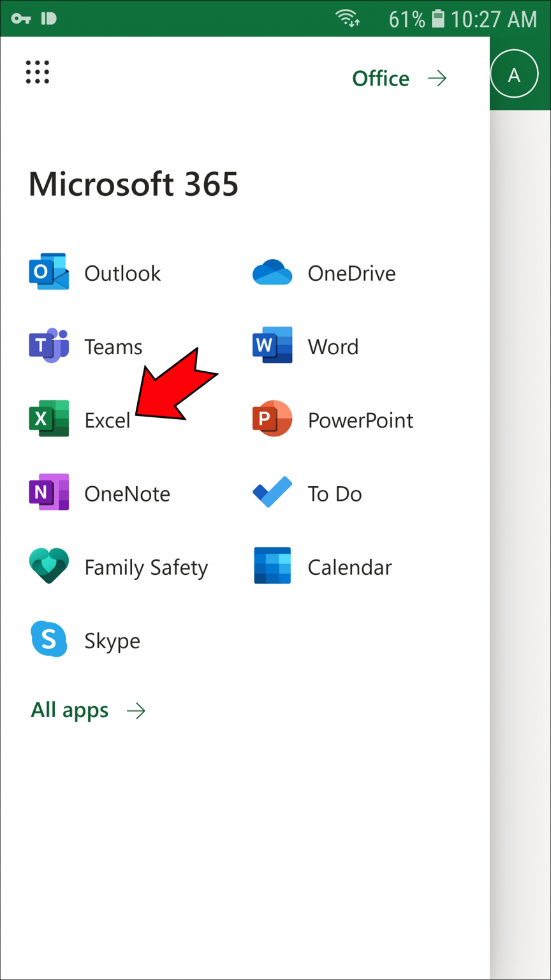Open your account avatar circle
551x980 pixels.
coord(514,73)
